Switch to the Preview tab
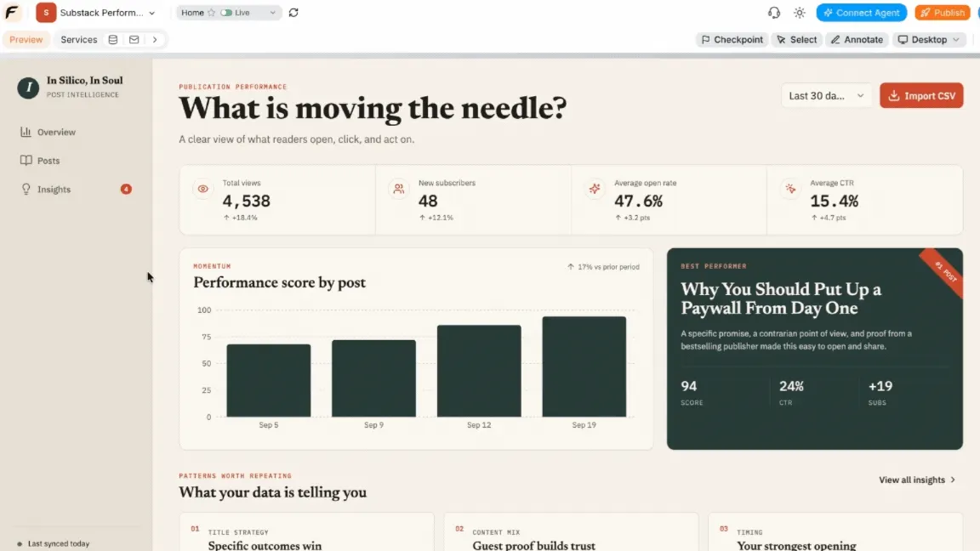This screenshot has width=980, height=551. [x=26, y=39]
